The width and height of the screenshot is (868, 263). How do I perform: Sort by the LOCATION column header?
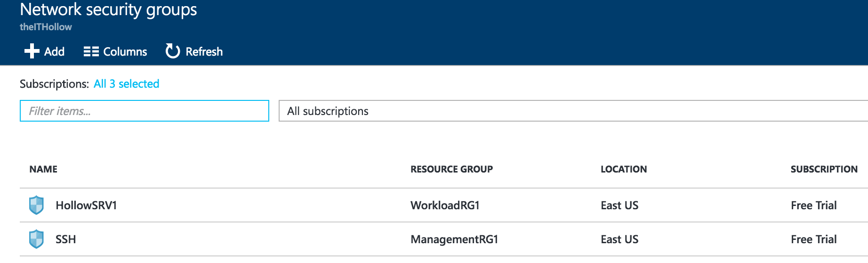point(623,169)
